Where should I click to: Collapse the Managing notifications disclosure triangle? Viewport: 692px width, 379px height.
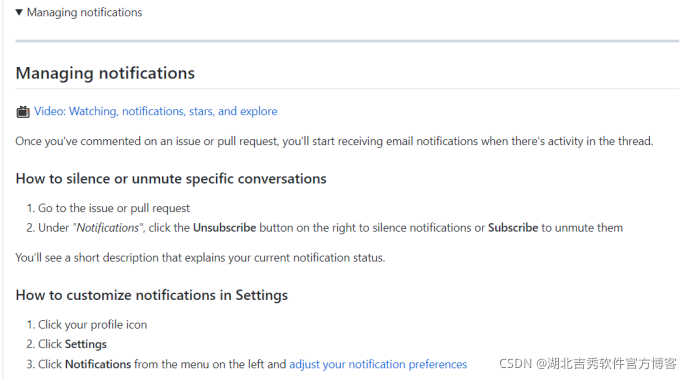(19, 12)
